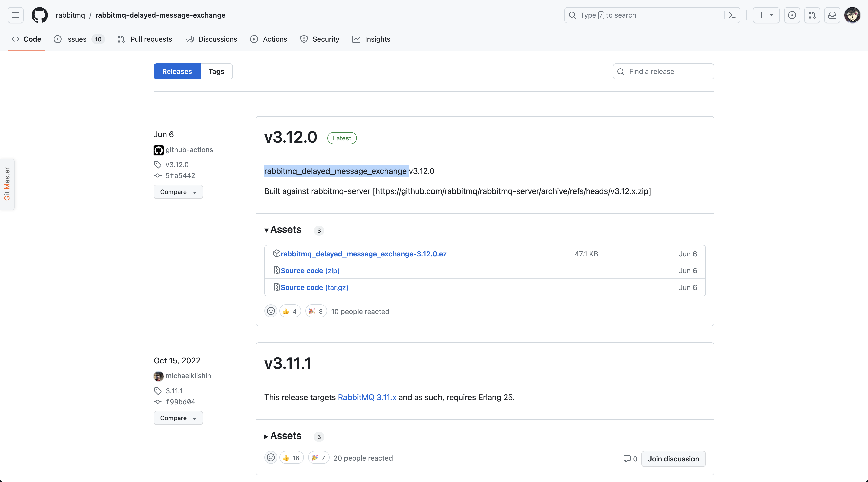Collapse the Assets section of v3.12.0

[283, 230]
